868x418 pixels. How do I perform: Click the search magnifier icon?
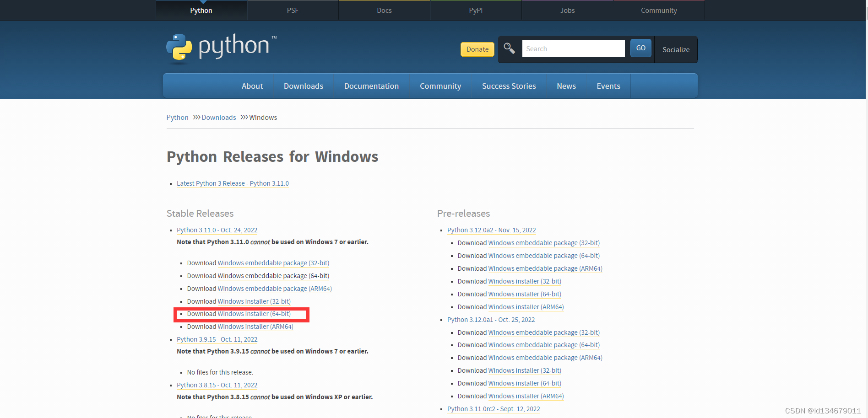[509, 48]
